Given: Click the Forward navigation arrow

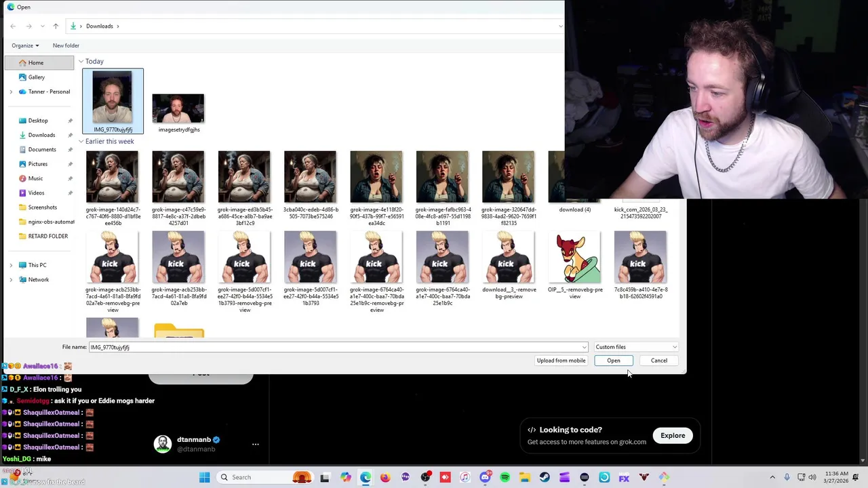Looking at the screenshot, I should click(x=28, y=26).
